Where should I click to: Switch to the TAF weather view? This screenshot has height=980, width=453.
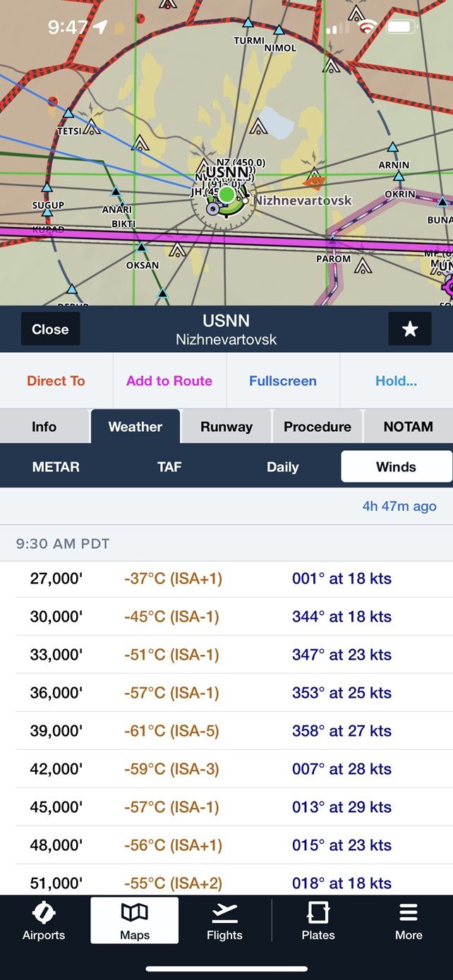coord(169,467)
